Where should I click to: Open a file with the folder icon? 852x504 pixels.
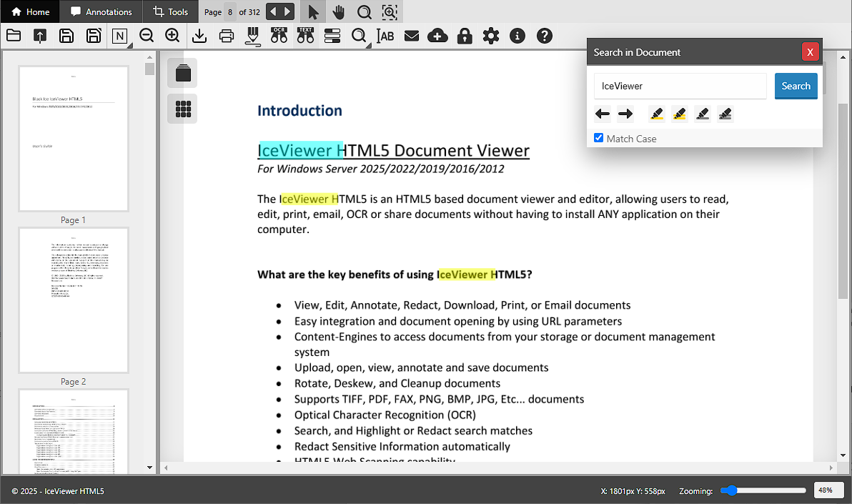tap(14, 36)
